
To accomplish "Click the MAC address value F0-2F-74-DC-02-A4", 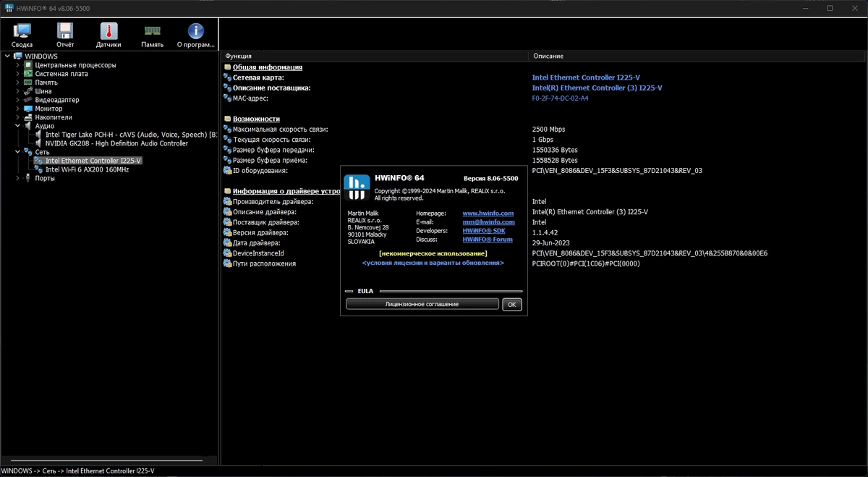I will [x=561, y=98].
